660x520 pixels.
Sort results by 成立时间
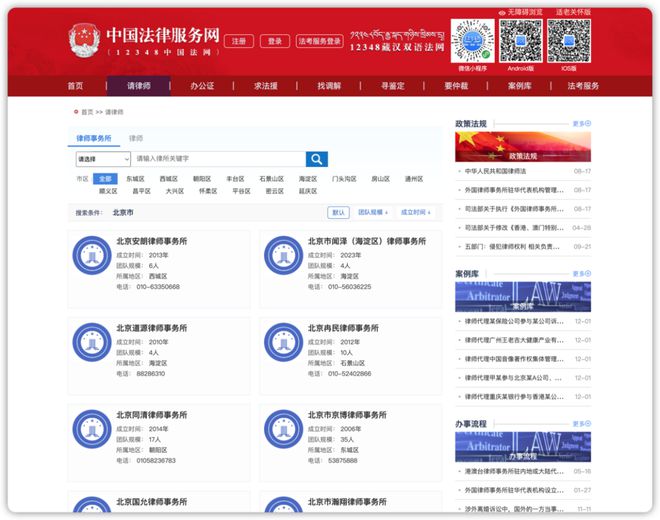[x=415, y=212]
